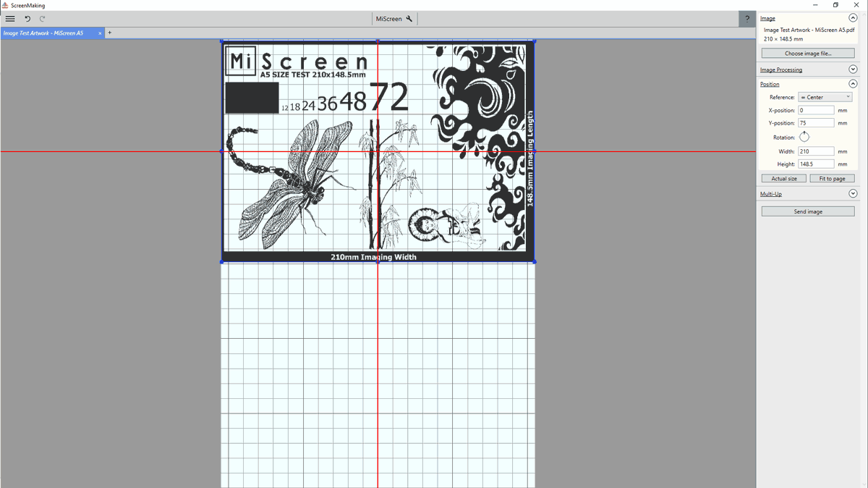
Task: Collapse the Position section chevron
Action: (853, 84)
